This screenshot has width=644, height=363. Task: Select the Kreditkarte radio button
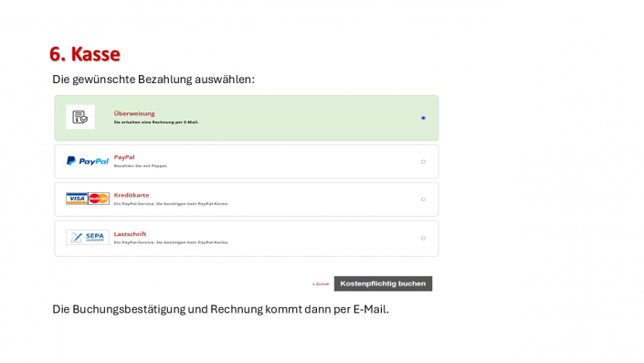[423, 199]
